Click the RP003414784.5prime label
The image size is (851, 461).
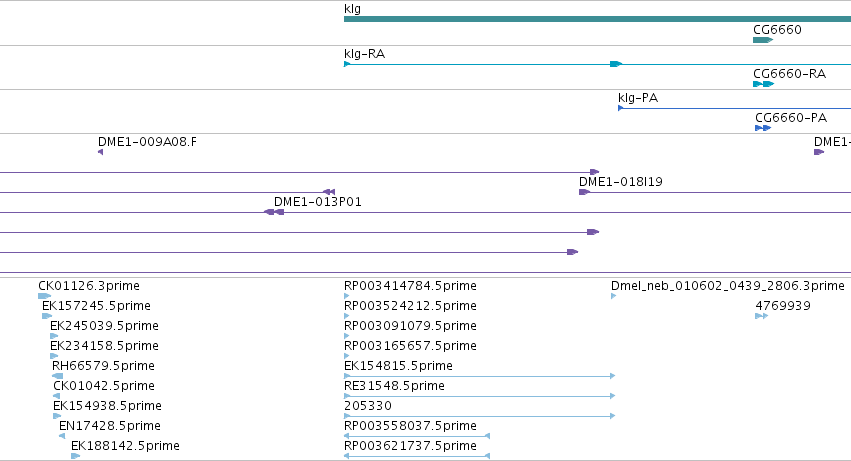point(410,286)
